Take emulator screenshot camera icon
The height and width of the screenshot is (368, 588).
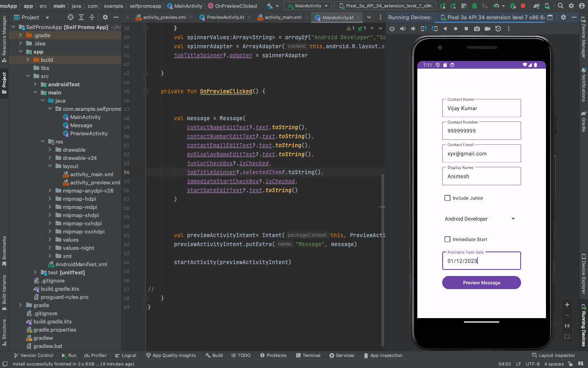pos(477,29)
